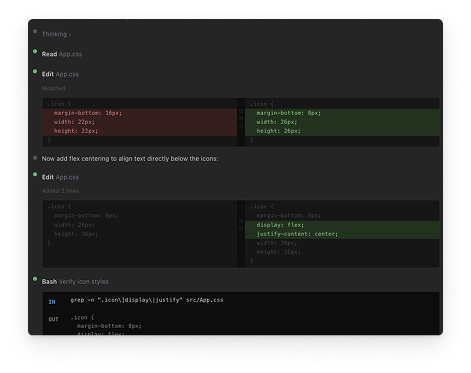Screen dimensions: 471x373
Task: Select the grep command text in the Bash block
Action: pyautogui.click(x=147, y=300)
